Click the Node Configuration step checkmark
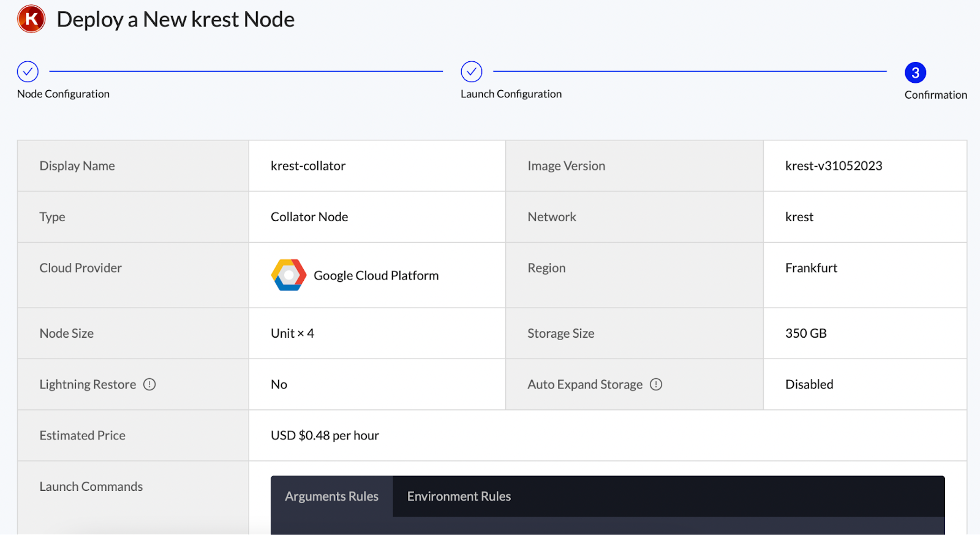980x535 pixels. click(x=28, y=72)
